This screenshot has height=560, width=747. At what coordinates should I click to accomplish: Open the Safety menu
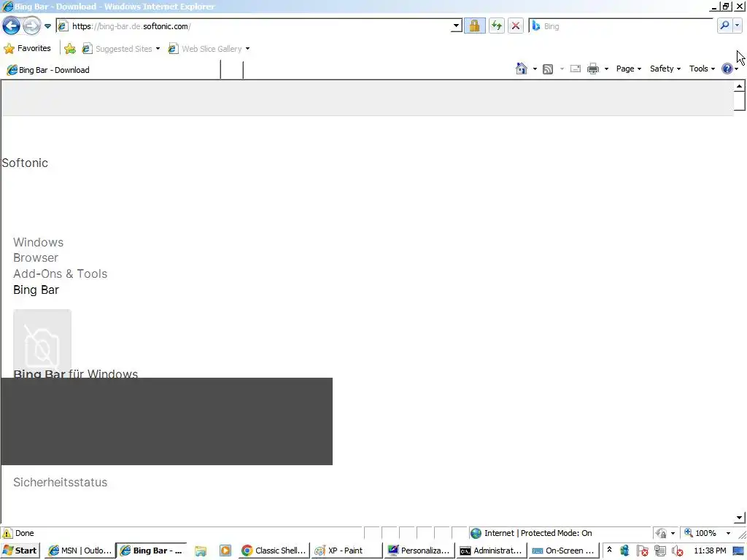click(x=665, y=69)
